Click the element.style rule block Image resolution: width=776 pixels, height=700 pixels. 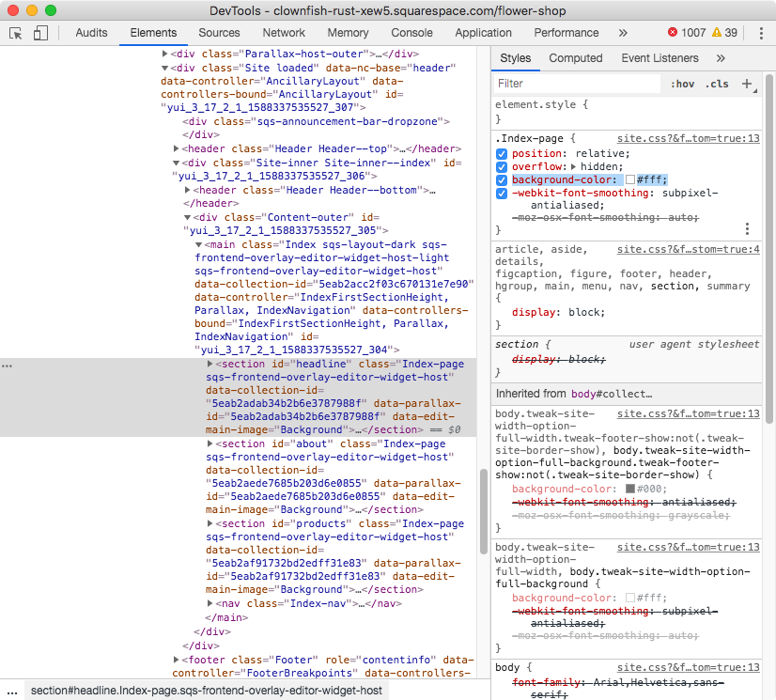627,112
